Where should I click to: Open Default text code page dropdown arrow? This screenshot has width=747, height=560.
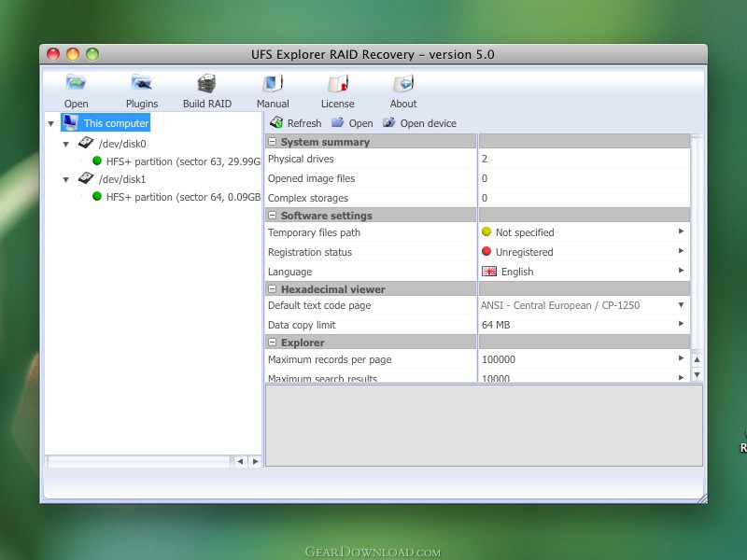pyautogui.click(x=682, y=305)
